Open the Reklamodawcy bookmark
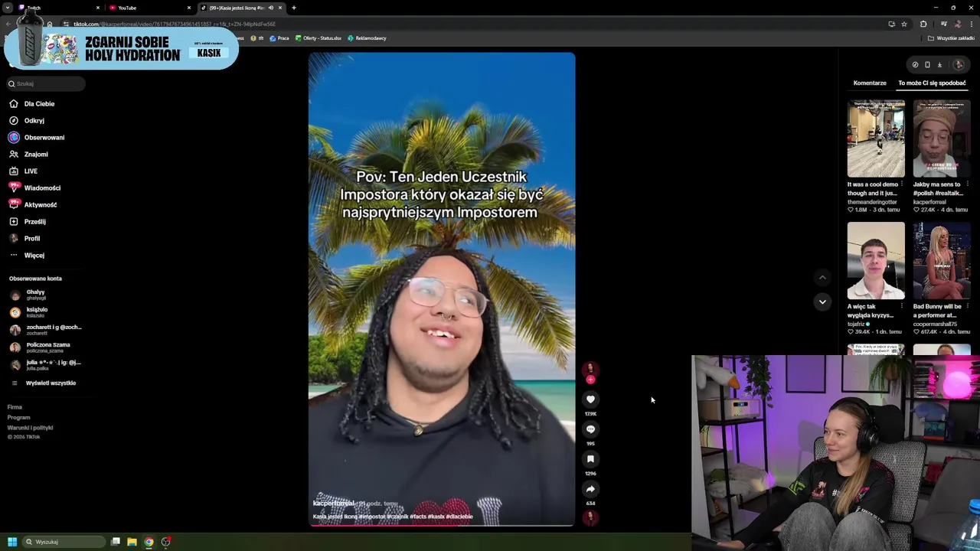 pyautogui.click(x=367, y=38)
